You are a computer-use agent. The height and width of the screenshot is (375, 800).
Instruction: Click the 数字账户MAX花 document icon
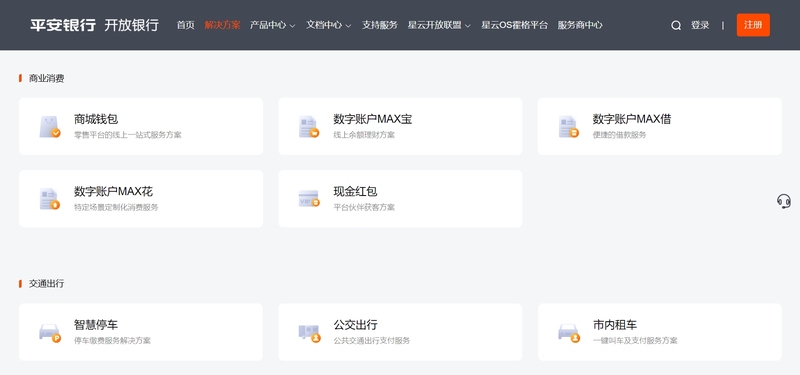[50, 199]
